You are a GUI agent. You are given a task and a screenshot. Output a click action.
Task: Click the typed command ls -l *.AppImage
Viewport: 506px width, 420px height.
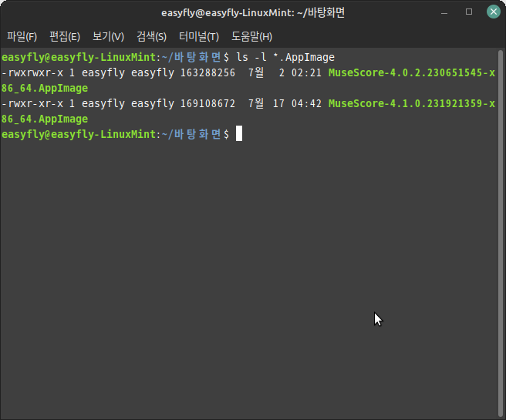285,57
